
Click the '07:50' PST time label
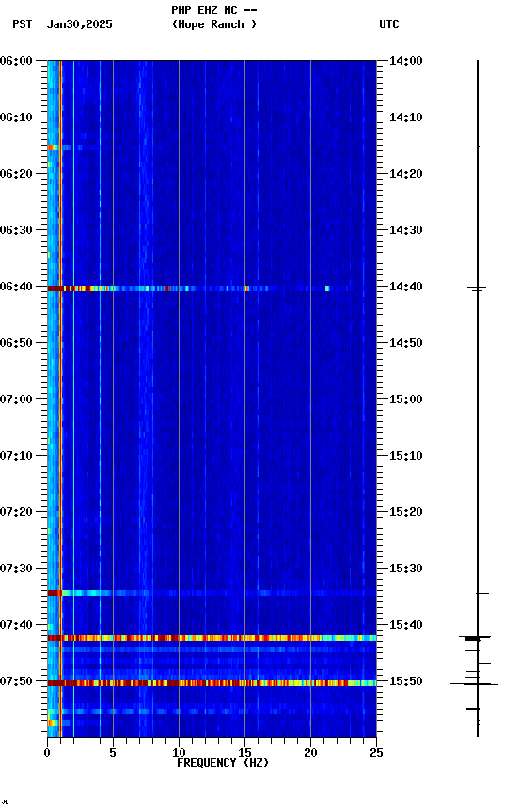(16, 681)
